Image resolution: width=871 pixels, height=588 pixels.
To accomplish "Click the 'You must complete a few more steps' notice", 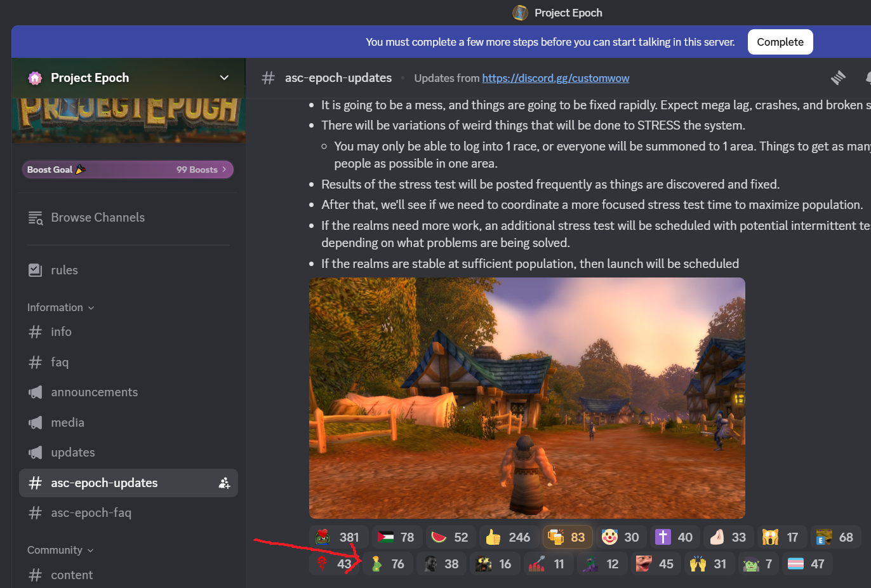I will [x=550, y=42].
